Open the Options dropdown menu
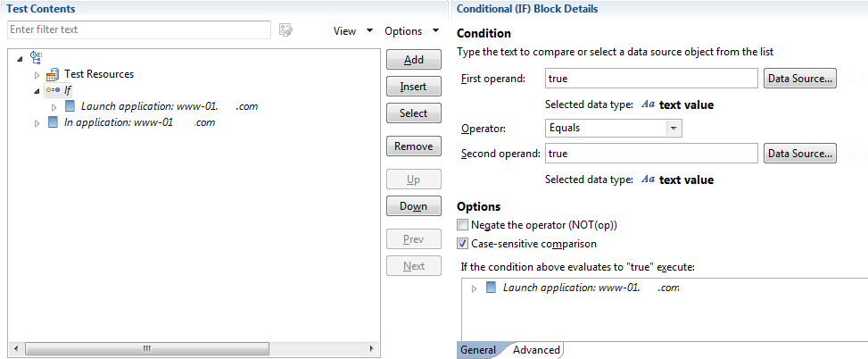Viewport: 868px width, 359px height. click(412, 31)
